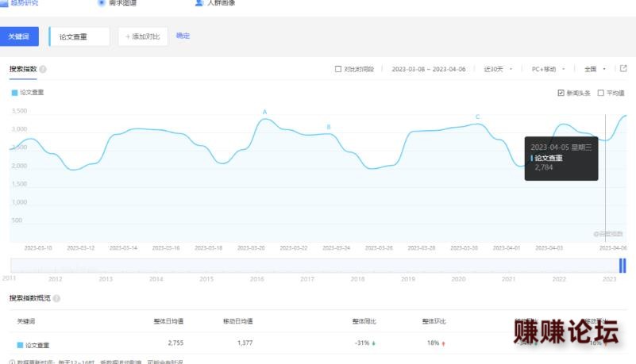Click the 添加对比 button
This screenshot has height=364, width=636.
point(143,36)
